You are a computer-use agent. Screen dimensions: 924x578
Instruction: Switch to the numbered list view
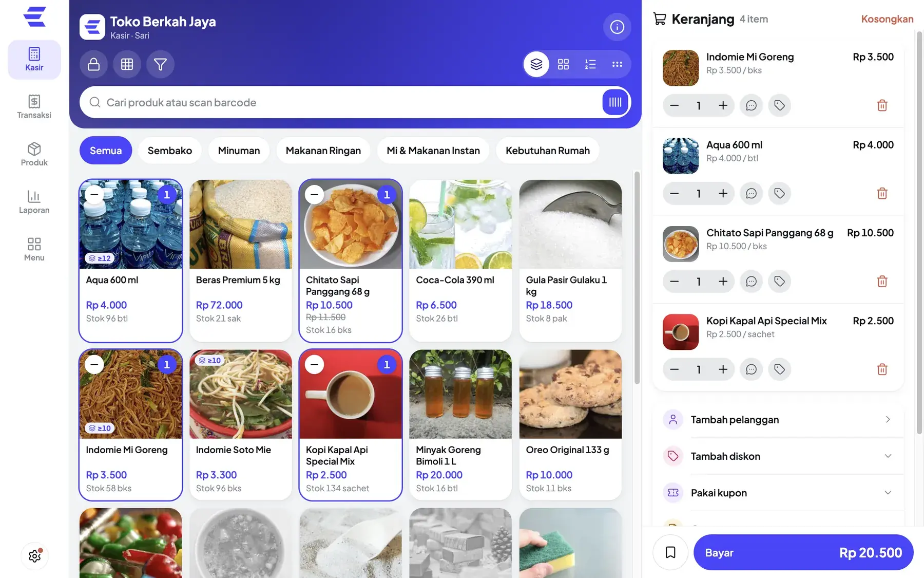(x=590, y=64)
